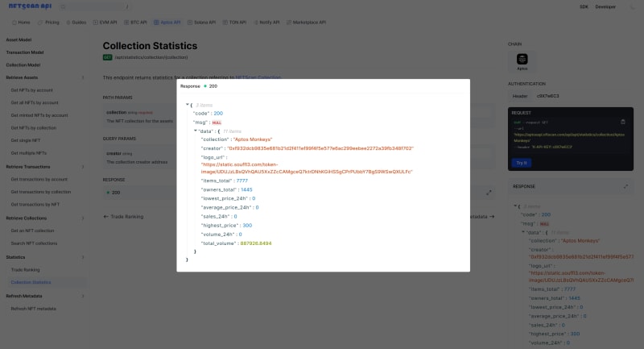
Task: Switch to the EVM API tab
Action: coord(105,23)
